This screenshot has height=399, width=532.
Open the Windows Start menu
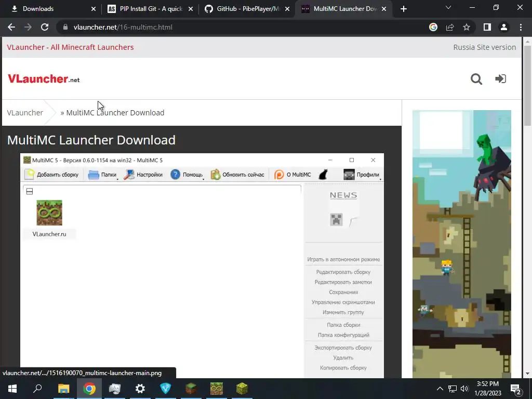(12, 389)
